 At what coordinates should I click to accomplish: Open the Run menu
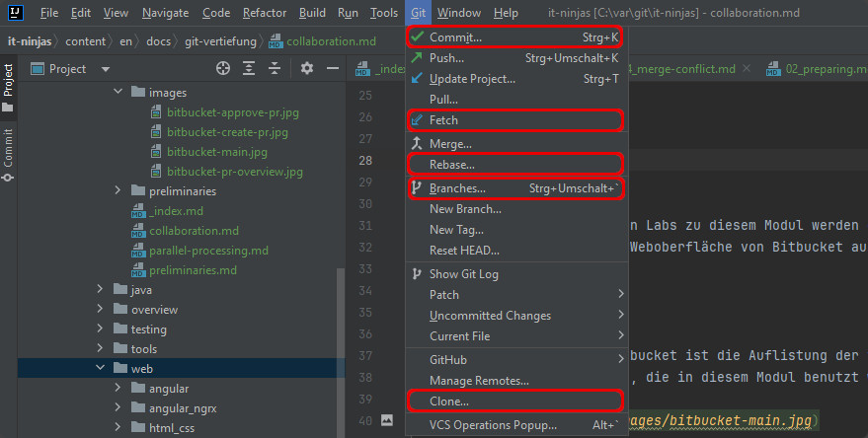[x=348, y=12]
